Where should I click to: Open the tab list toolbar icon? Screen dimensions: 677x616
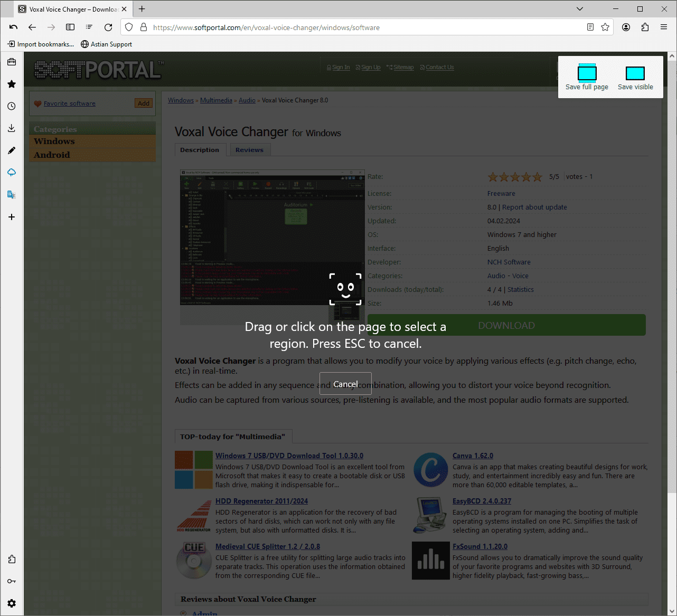89,27
